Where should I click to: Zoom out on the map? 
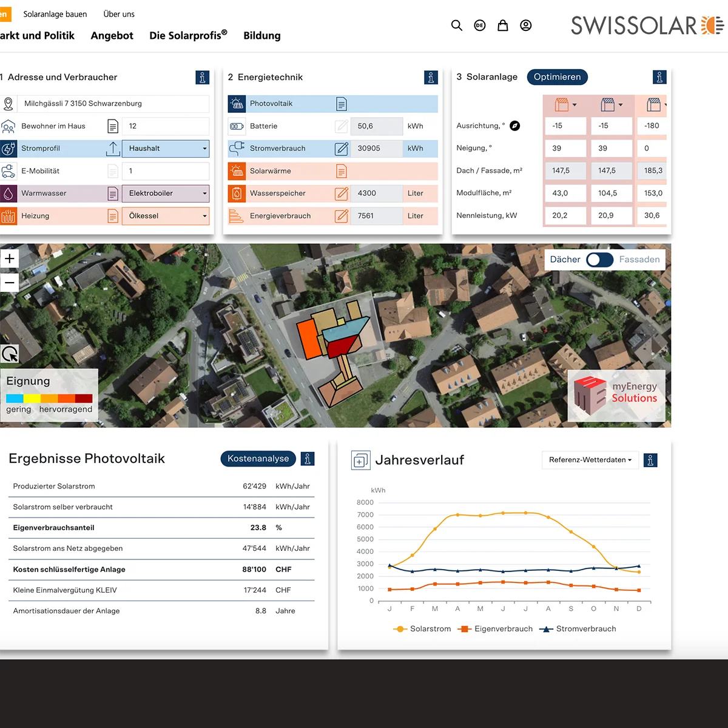pyautogui.click(x=10, y=283)
